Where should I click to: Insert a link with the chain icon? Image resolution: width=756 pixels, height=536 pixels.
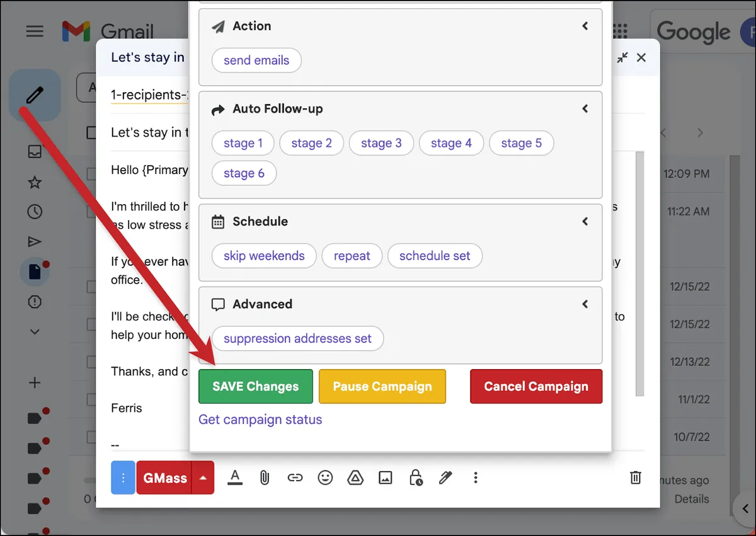[x=295, y=478]
